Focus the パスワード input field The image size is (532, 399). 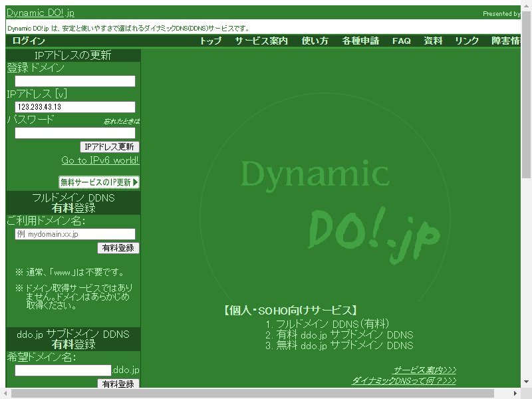(75, 132)
